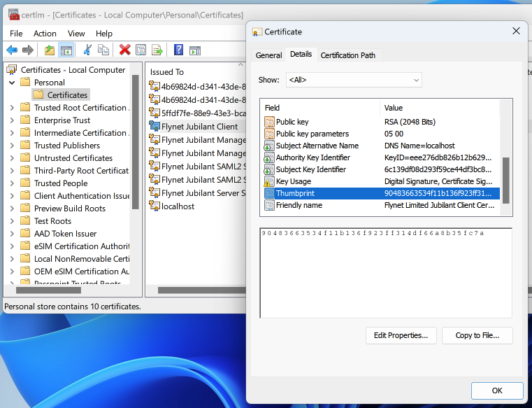Click the blue Help question mark icon
Screen dimensions: 532x408
(178, 50)
